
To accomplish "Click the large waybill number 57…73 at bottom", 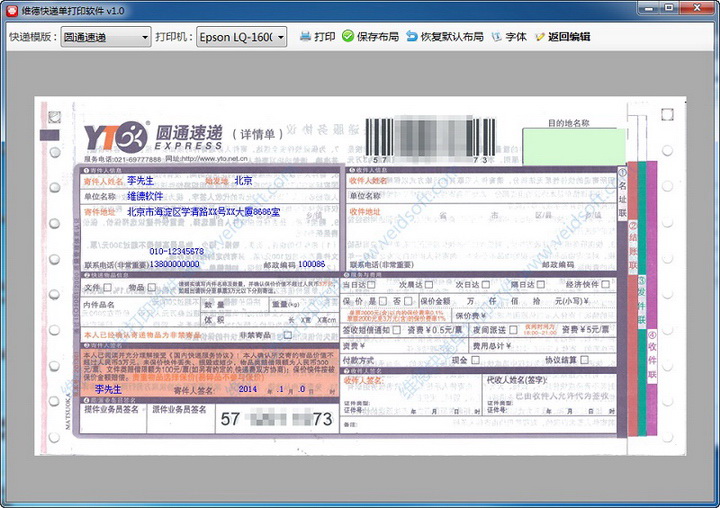I will (x=276, y=419).
